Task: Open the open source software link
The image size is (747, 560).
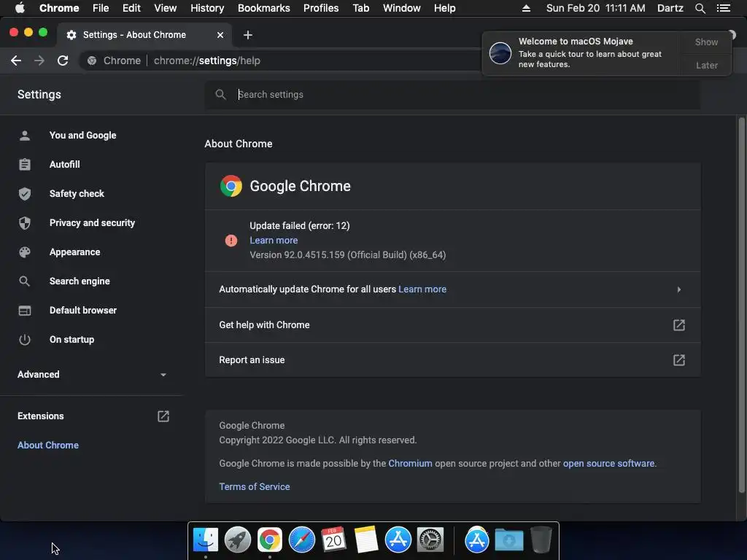Action: 608,463
